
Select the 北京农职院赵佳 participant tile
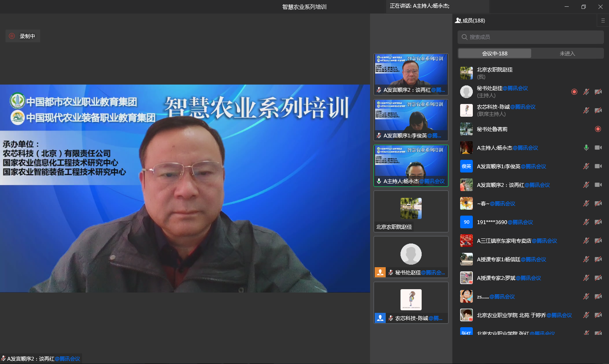coord(411,211)
